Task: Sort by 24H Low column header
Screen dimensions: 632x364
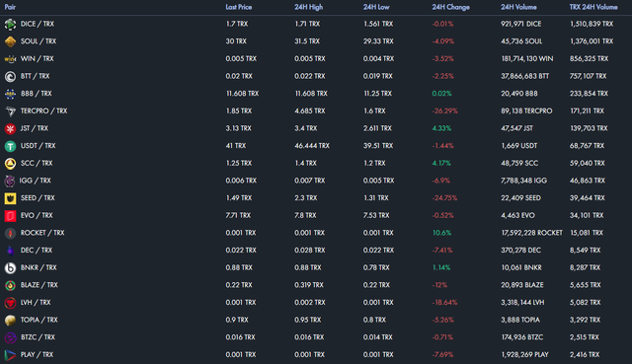Action: pyautogui.click(x=376, y=7)
